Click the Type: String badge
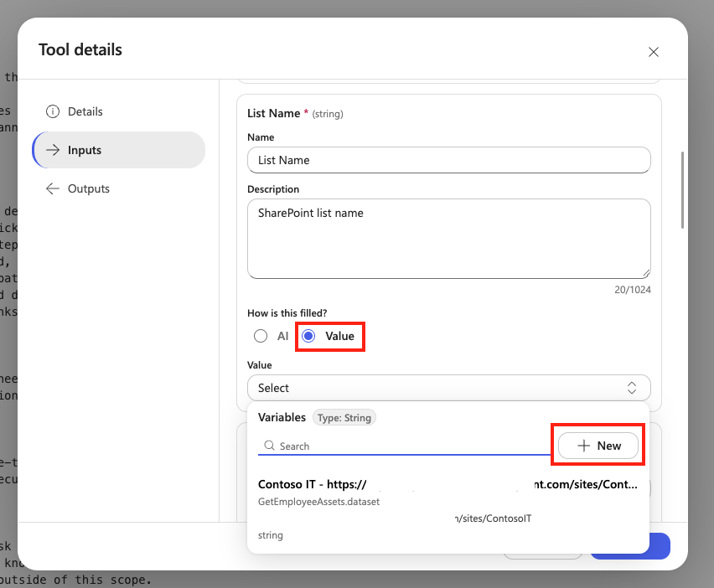714x588 pixels. tap(344, 418)
